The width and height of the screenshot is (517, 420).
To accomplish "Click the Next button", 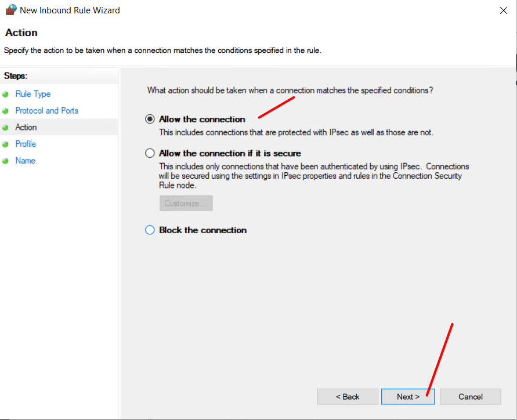I will (408, 397).
